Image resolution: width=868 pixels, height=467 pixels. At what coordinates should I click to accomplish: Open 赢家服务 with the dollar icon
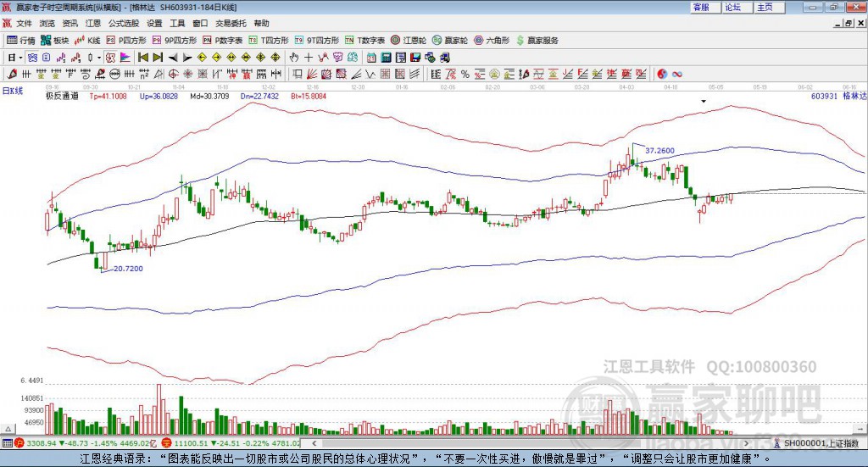tap(537, 41)
